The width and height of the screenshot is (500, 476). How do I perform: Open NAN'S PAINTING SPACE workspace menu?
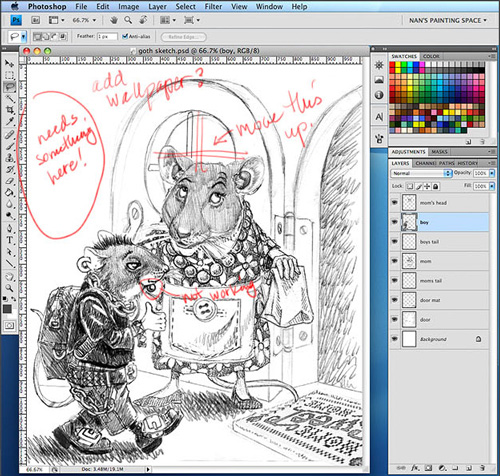click(x=448, y=21)
